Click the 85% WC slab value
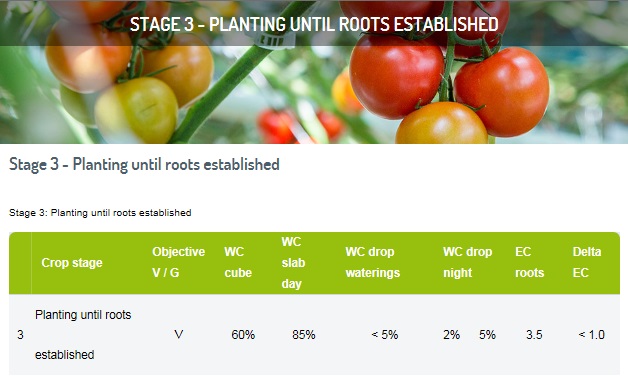 304,335
